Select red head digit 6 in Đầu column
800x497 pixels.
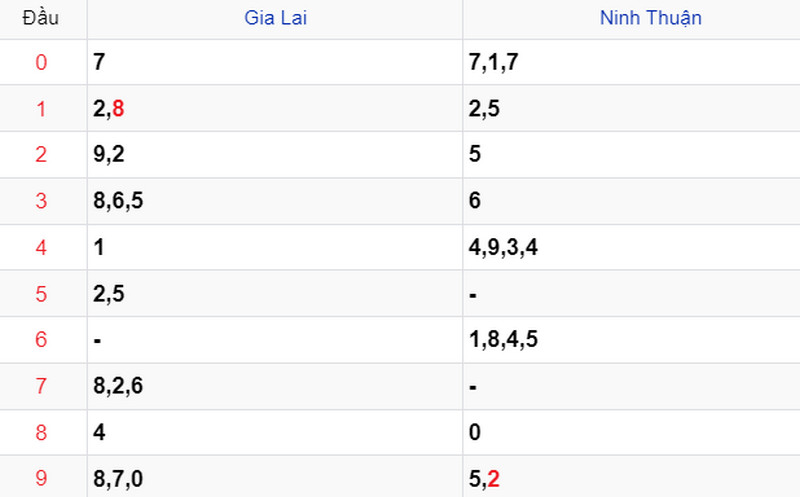(x=41, y=339)
